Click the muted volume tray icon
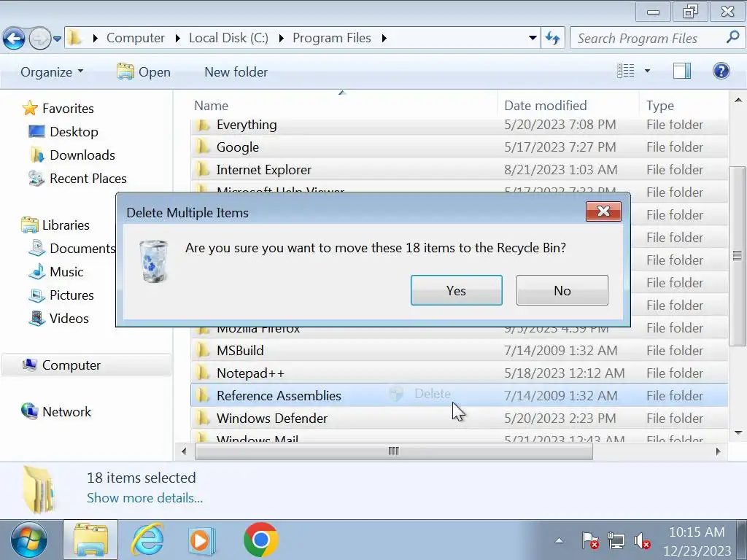The height and width of the screenshot is (560, 747). click(642, 541)
